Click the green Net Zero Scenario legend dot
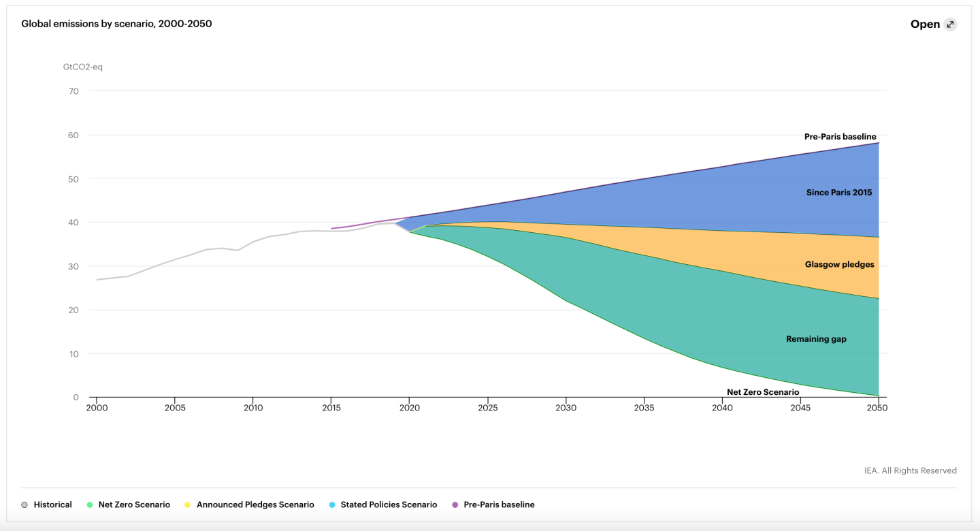This screenshot has width=980, height=531. click(90, 505)
